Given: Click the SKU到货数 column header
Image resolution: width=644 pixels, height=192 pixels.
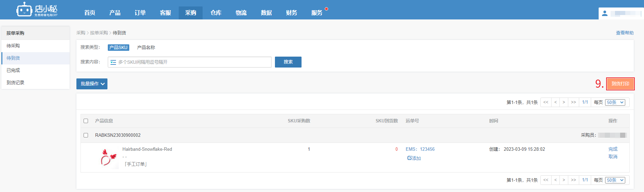Looking at the screenshot, I should (x=387, y=121).
